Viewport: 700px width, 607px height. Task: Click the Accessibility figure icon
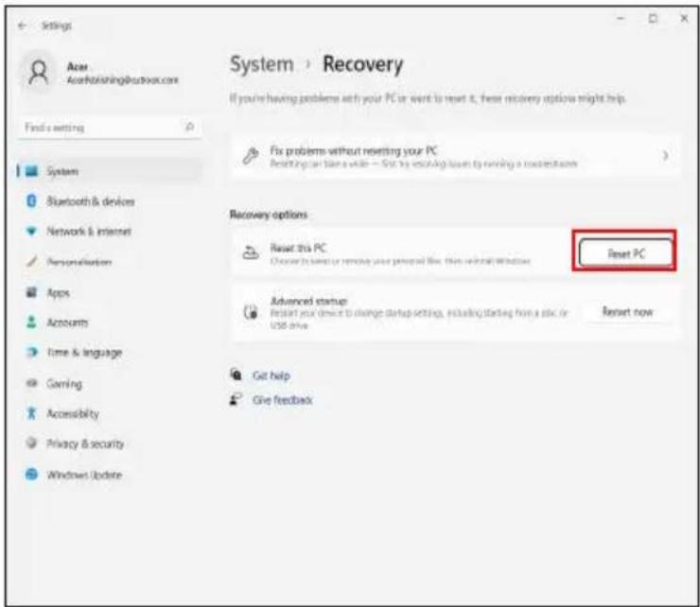coord(31,413)
